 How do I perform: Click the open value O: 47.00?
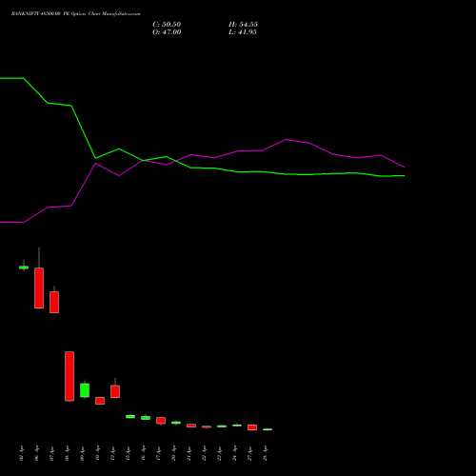click(x=167, y=32)
